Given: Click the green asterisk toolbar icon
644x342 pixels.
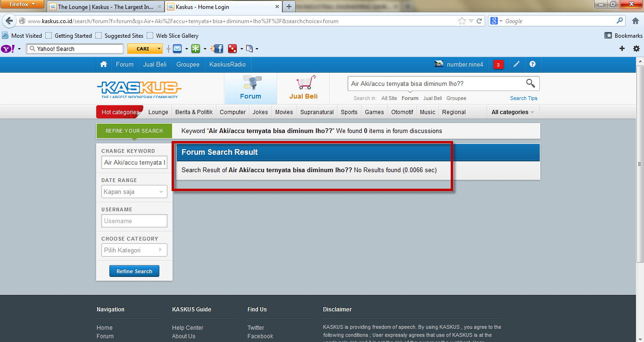Looking at the screenshot, I should click(x=195, y=49).
